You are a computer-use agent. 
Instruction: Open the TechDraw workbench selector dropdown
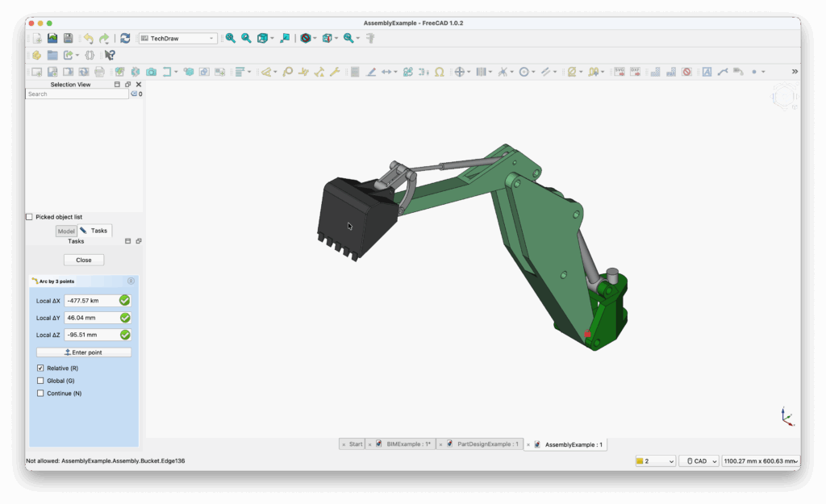pyautogui.click(x=177, y=37)
